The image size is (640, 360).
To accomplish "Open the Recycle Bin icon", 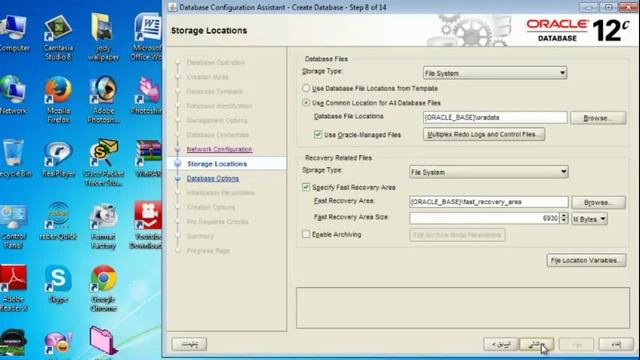I will [x=14, y=158].
